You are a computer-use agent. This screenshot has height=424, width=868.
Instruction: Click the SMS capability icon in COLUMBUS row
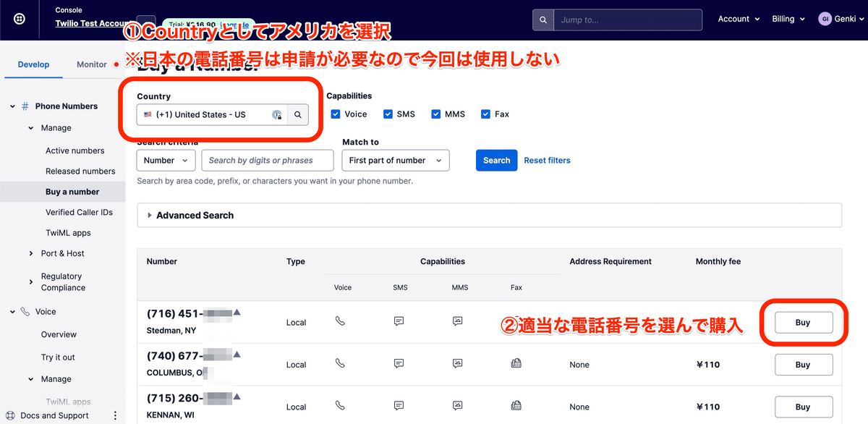pyautogui.click(x=399, y=363)
